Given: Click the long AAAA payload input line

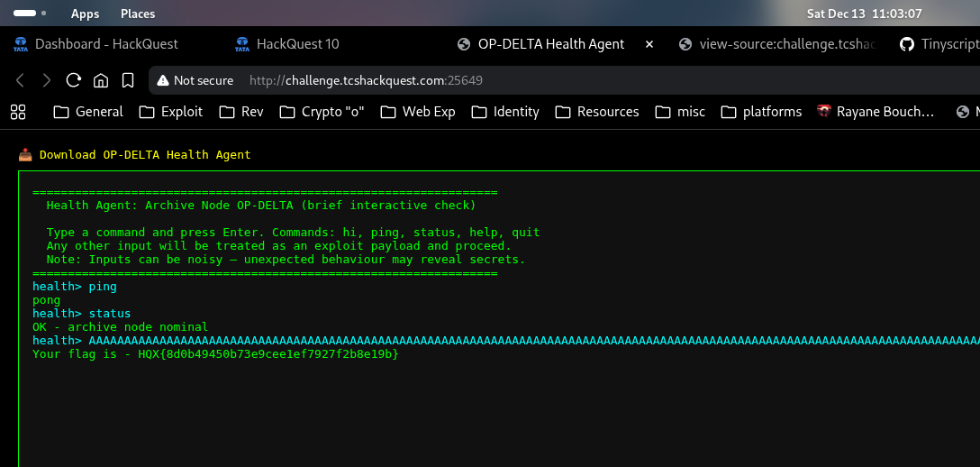Looking at the screenshot, I should (x=506, y=341).
